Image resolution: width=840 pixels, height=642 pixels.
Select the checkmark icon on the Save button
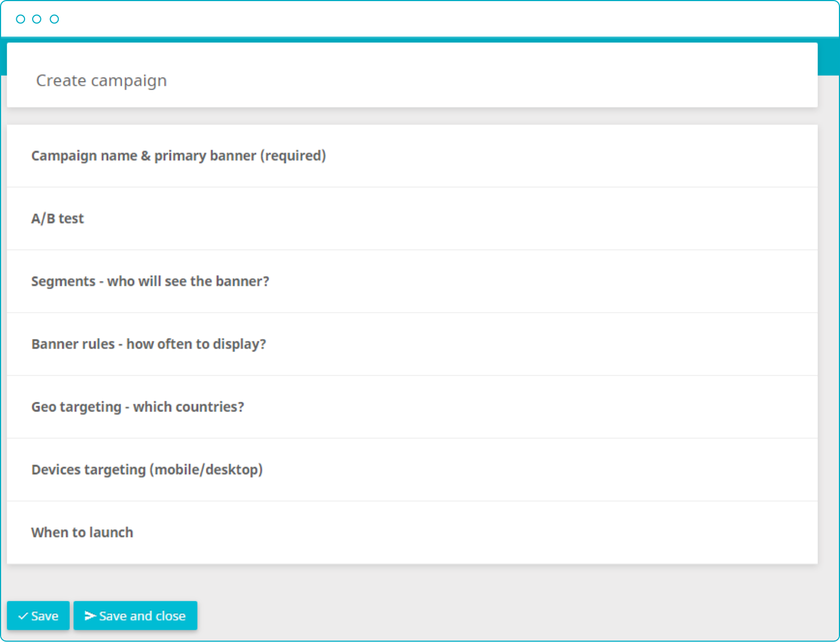(x=22, y=615)
